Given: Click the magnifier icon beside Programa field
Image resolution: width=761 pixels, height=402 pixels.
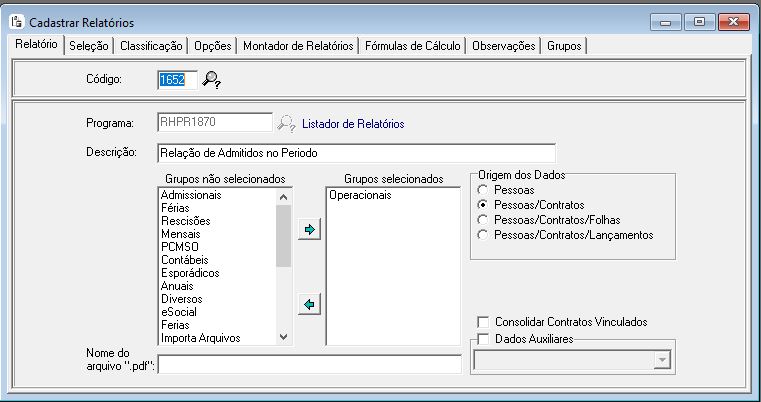Looking at the screenshot, I should click(x=287, y=124).
